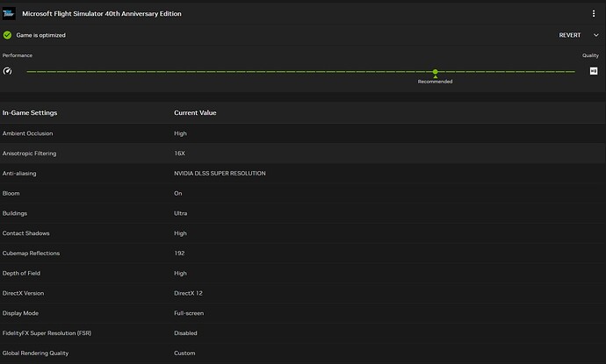Click the In-Game Settings column header
The image size is (606, 364).
coord(30,113)
